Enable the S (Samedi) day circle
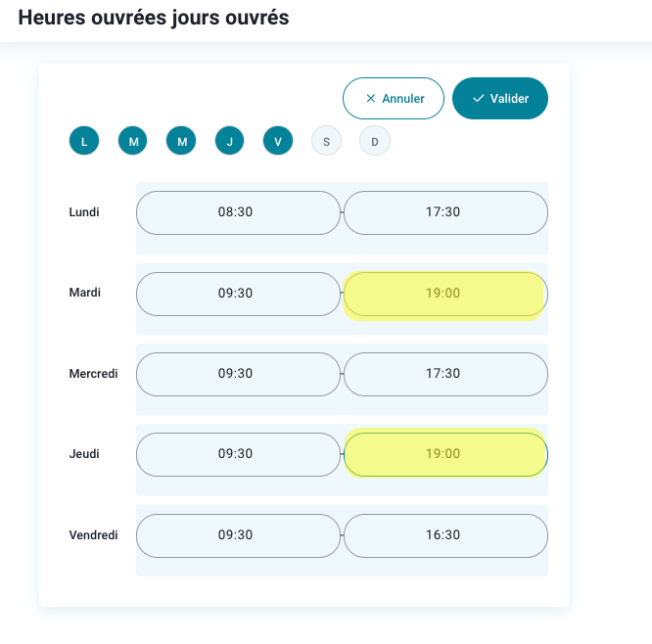The image size is (652, 644). 326,142
